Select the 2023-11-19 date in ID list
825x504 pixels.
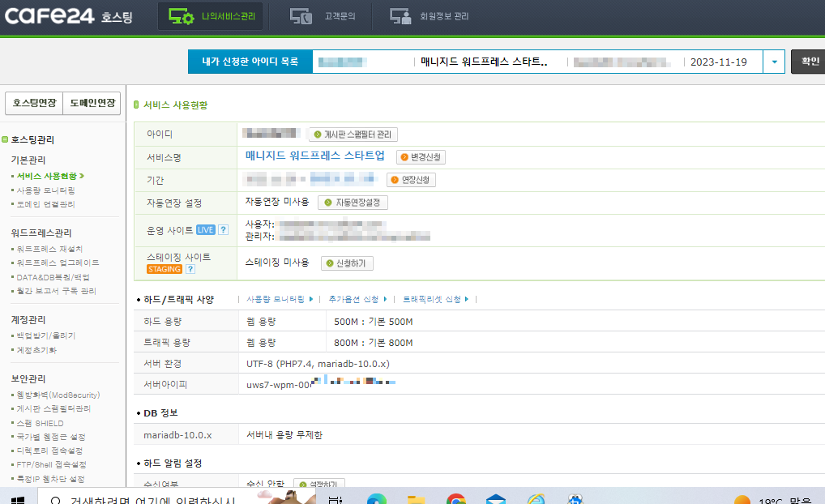tap(718, 62)
